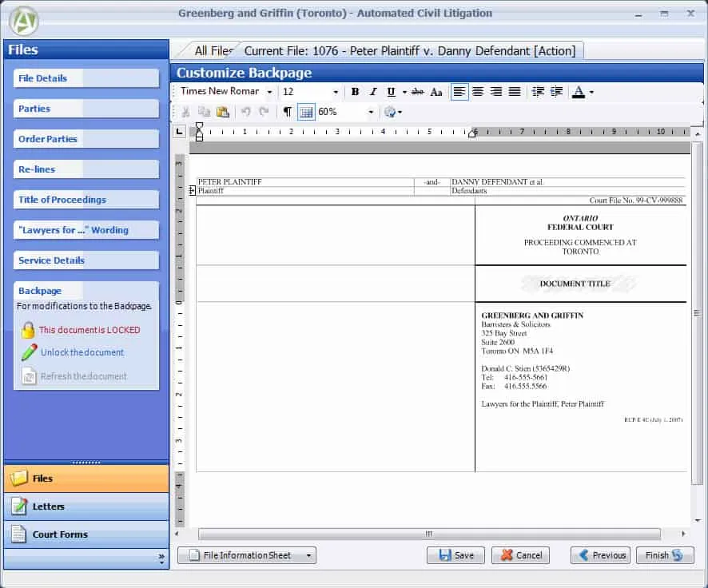Image resolution: width=708 pixels, height=588 pixels.
Task: Open the Re-lines section
Action: (86, 169)
